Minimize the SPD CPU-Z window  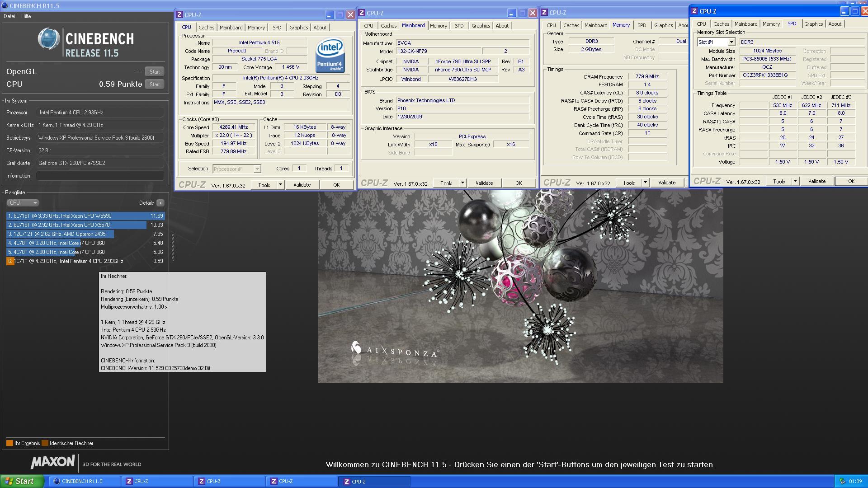point(844,11)
